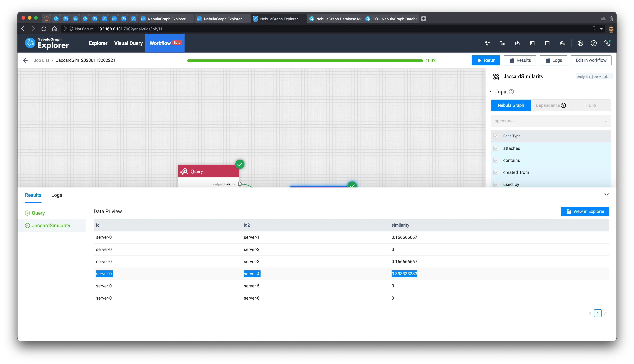Open the Workflow Beta menu
This screenshot has width=634, height=364.
pyautogui.click(x=165, y=43)
